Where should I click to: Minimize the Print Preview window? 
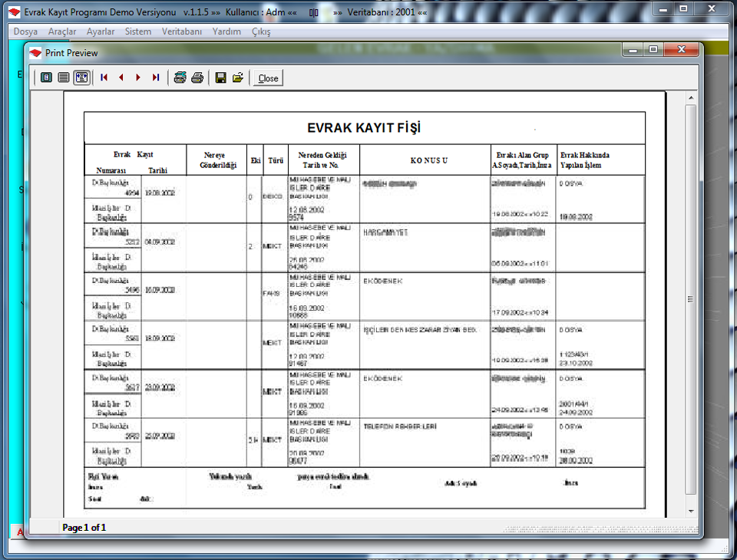click(x=633, y=49)
